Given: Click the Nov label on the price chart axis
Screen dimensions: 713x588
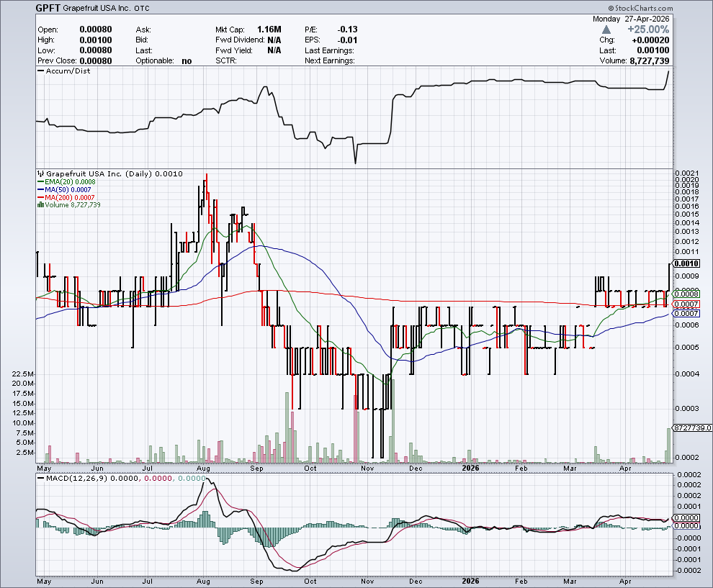Looking at the screenshot, I should (367, 468).
